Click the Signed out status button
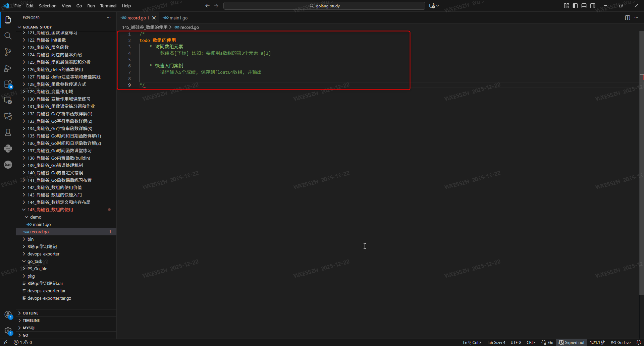644x346 pixels. [x=572, y=342]
